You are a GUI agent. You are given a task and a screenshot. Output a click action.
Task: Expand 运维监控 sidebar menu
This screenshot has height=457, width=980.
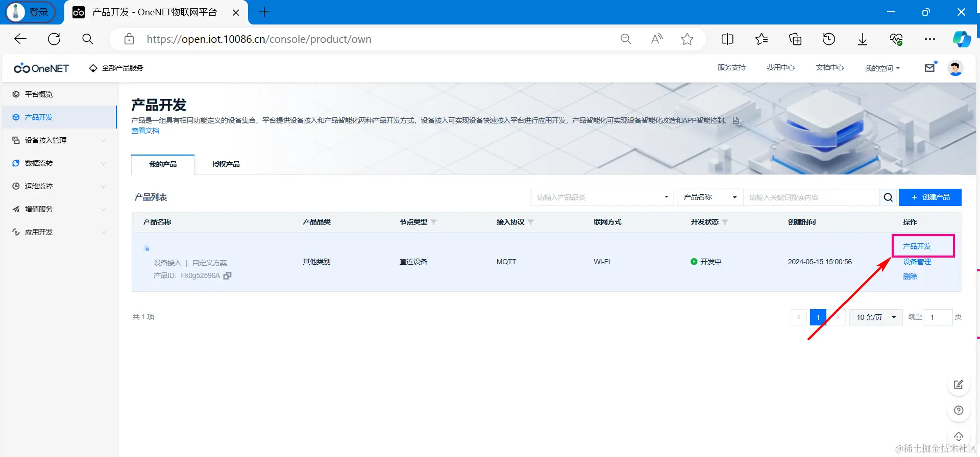click(59, 186)
